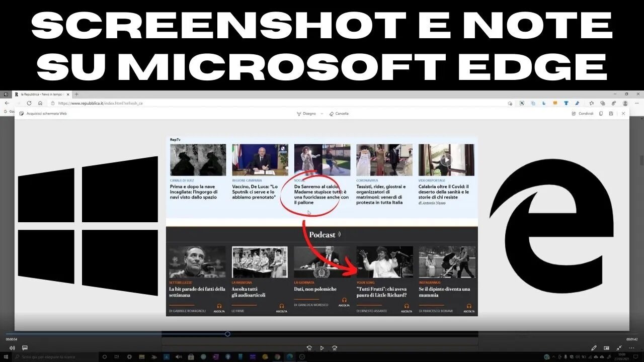Click the video seek bar playhead
The image size is (644, 362).
coord(227,334)
